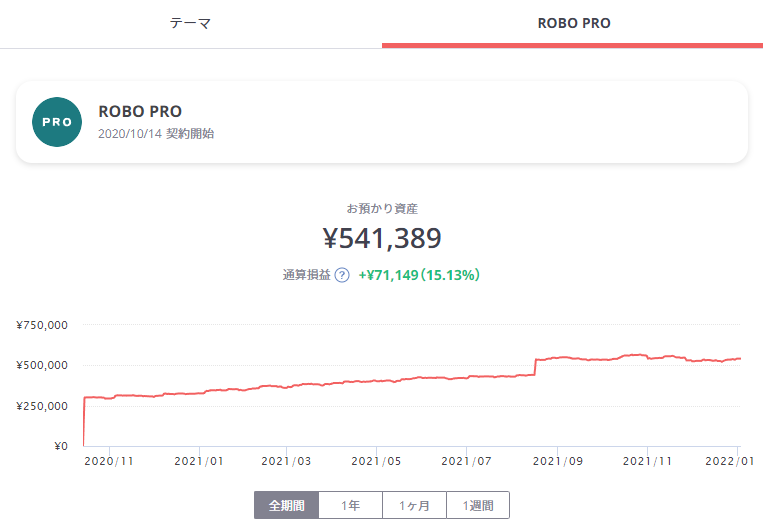The width and height of the screenshot is (763, 525).
Task: Open the help icon beside 通算損益
Action: (x=341, y=275)
